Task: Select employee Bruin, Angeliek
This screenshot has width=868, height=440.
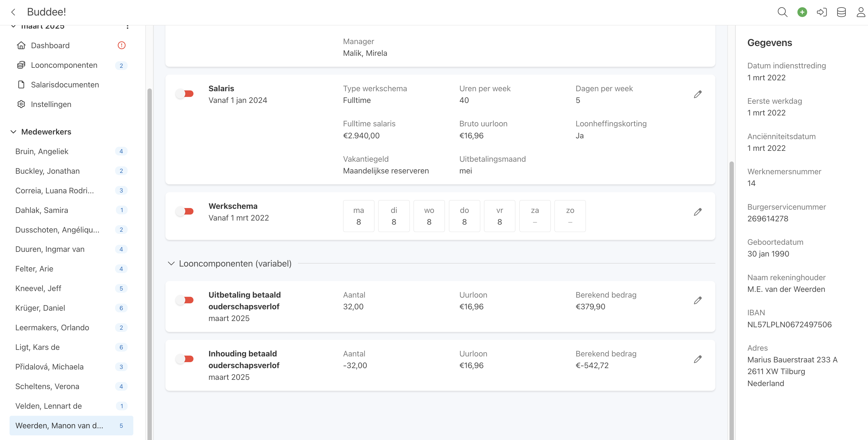Action: [42, 151]
